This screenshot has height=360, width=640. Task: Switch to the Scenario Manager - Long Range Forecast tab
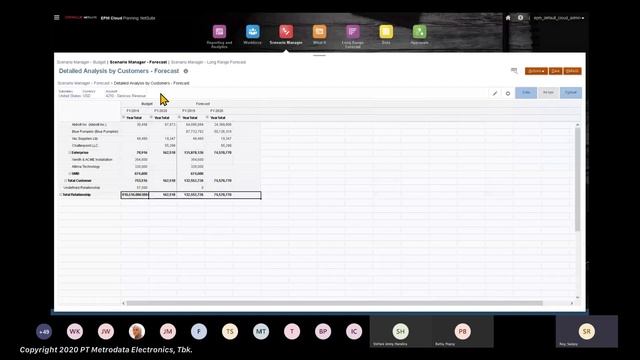tap(208, 62)
